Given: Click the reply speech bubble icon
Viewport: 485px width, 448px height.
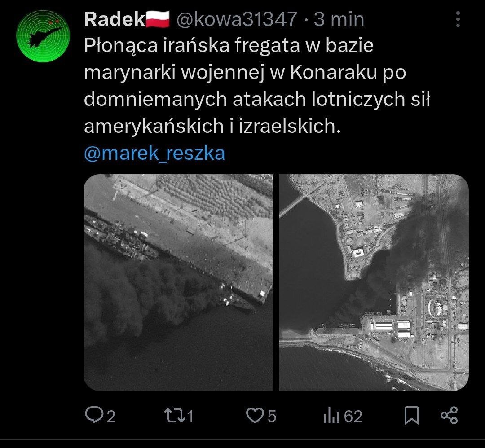Looking at the screenshot, I should coord(94,415).
